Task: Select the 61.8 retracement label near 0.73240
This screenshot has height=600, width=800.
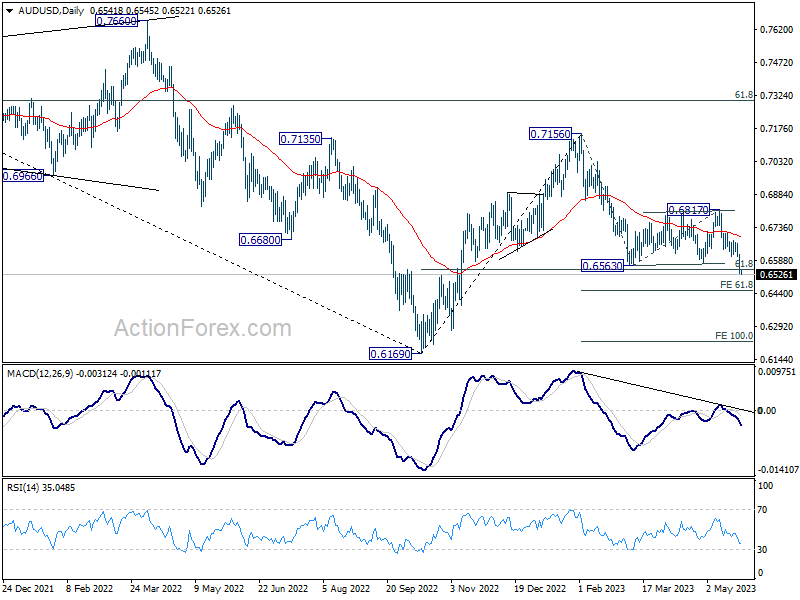Action: [744, 95]
